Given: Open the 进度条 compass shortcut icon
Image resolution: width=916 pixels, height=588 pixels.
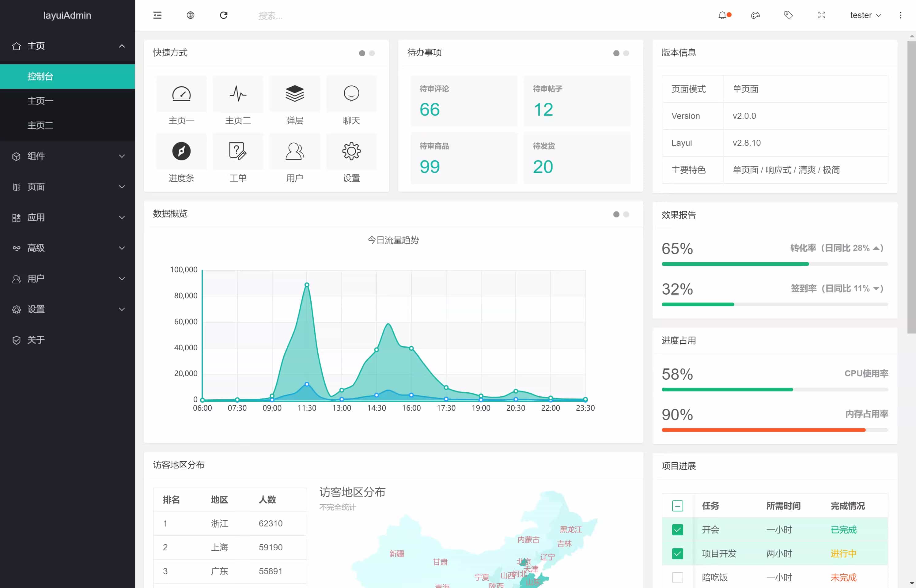Looking at the screenshot, I should coord(181,151).
